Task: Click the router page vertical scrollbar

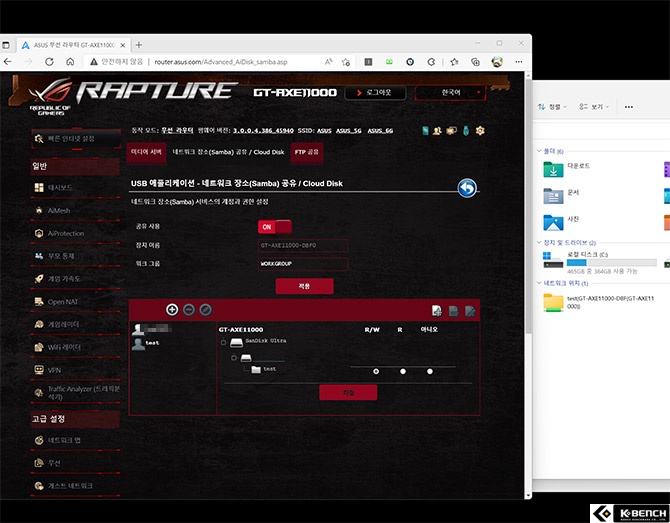Action: pyautogui.click(x=528, y=205)
